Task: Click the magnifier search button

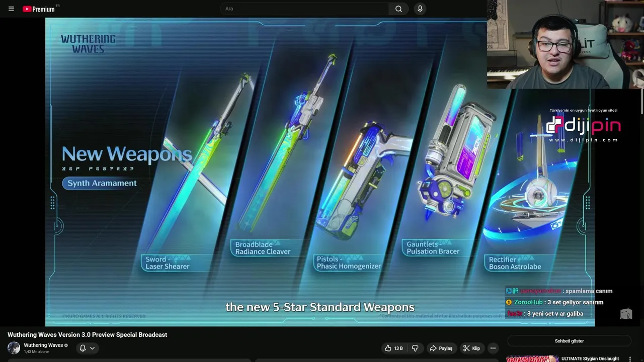Action: (398, 9)
